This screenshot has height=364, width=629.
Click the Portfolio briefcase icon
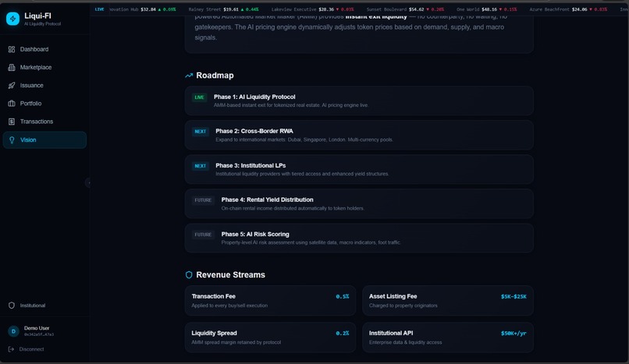pyautogui.click(x=12, y=104)
